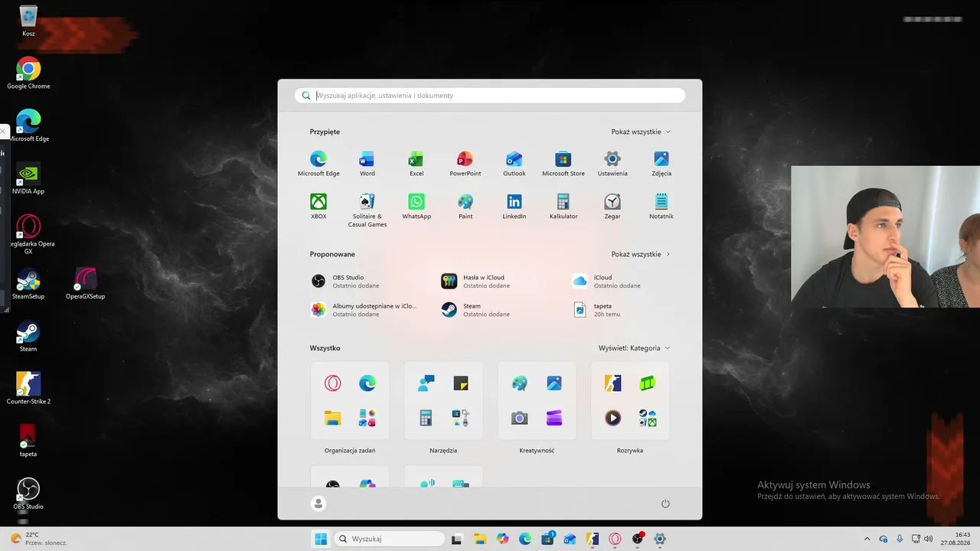Select the OBS Studio desktop shortcut
This screenshot has width=980, height=551.
coord(28,494)
